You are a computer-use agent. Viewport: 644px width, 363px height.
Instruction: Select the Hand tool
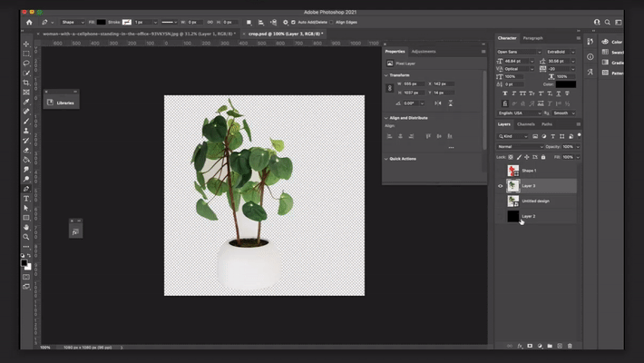coord(26,228)
